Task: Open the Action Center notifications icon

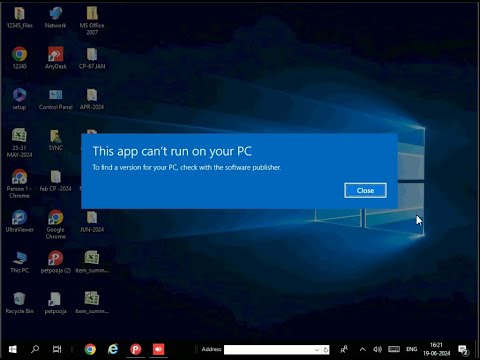Action: point(464,350)
